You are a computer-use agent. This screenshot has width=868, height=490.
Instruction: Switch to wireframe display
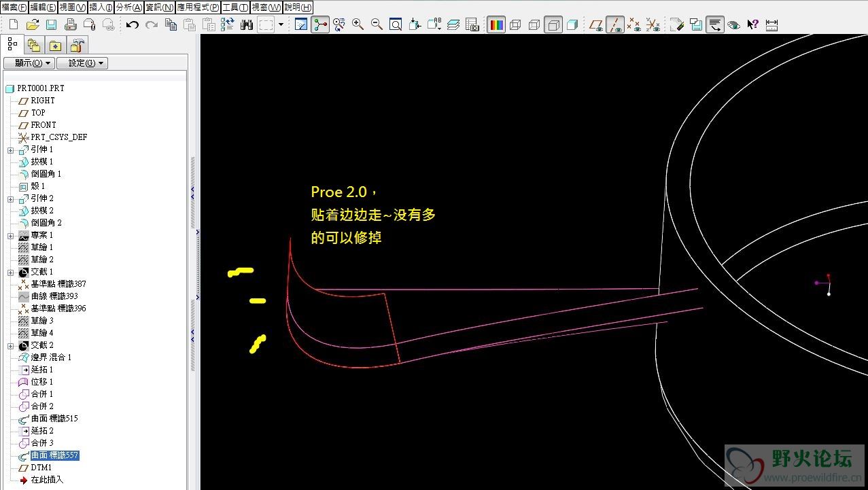(515, 24)
